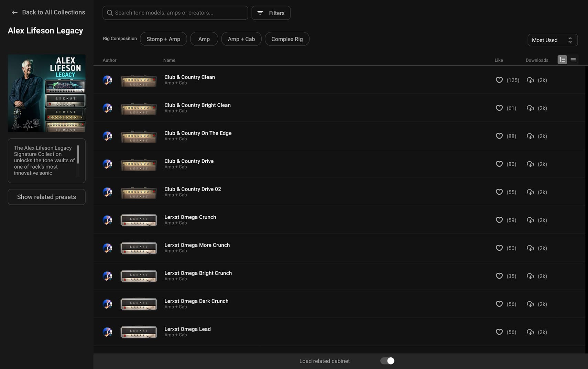This screenshot has width=588, height=369.
Task: Download the Club & Country Clean tone
Action: click(531, 80)
